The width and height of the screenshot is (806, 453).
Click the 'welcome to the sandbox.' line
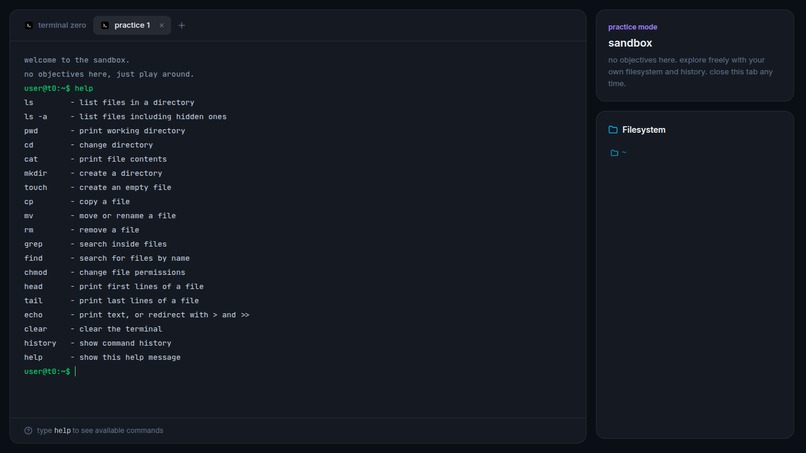(77, 60)
